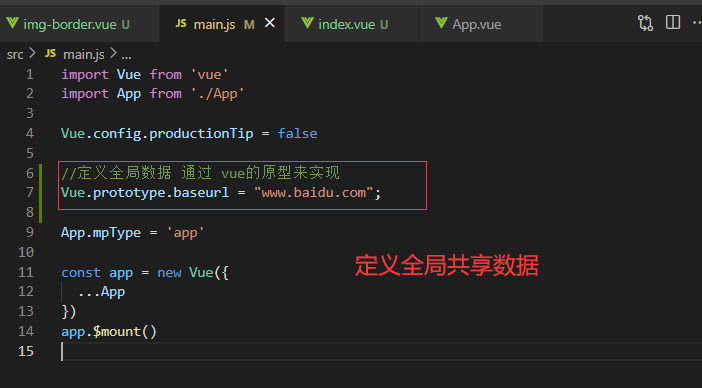Click the Vue logo icon on img-border.vue tab
The image size is (702, 388).
(13, 23)
